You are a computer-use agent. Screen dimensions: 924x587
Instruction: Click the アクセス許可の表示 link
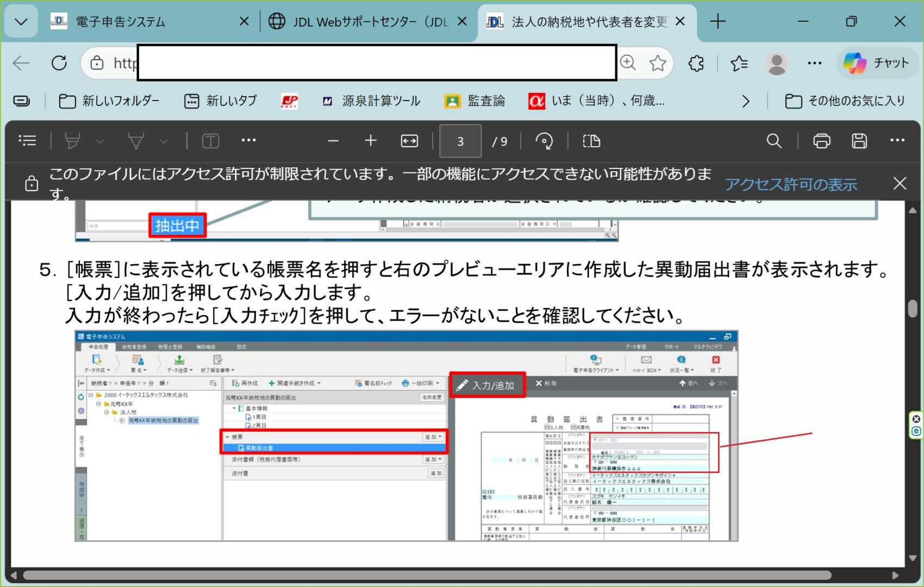[x=791, y=184]
